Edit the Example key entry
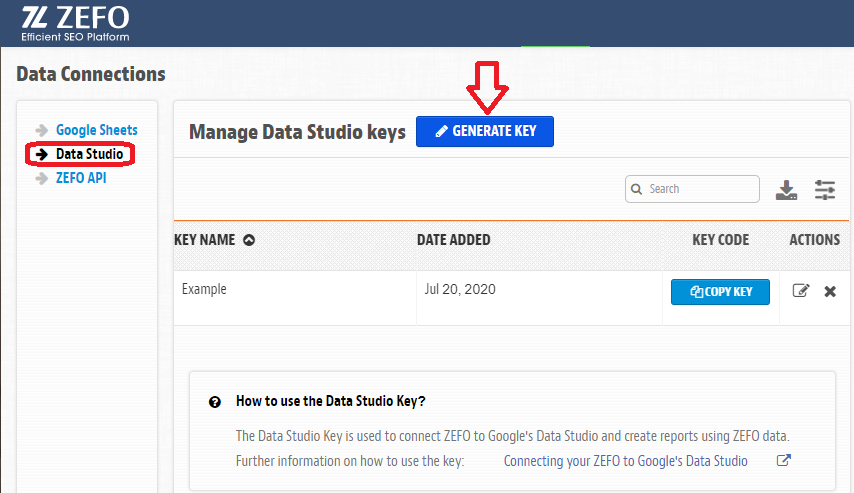 pos(801,291)
